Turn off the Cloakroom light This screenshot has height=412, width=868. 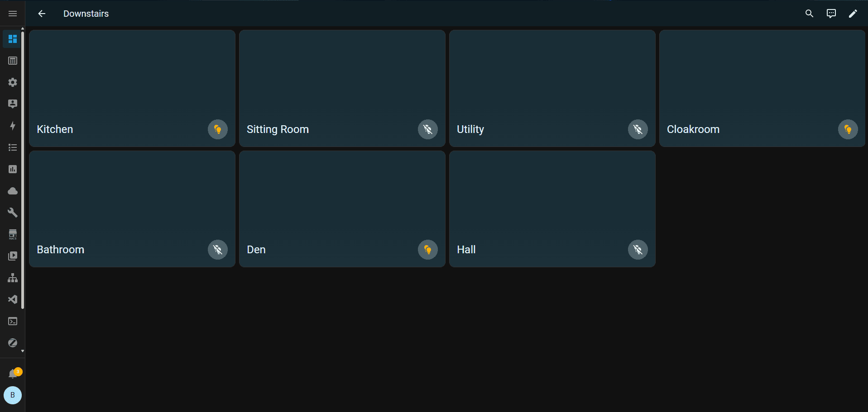coord(848,130)
